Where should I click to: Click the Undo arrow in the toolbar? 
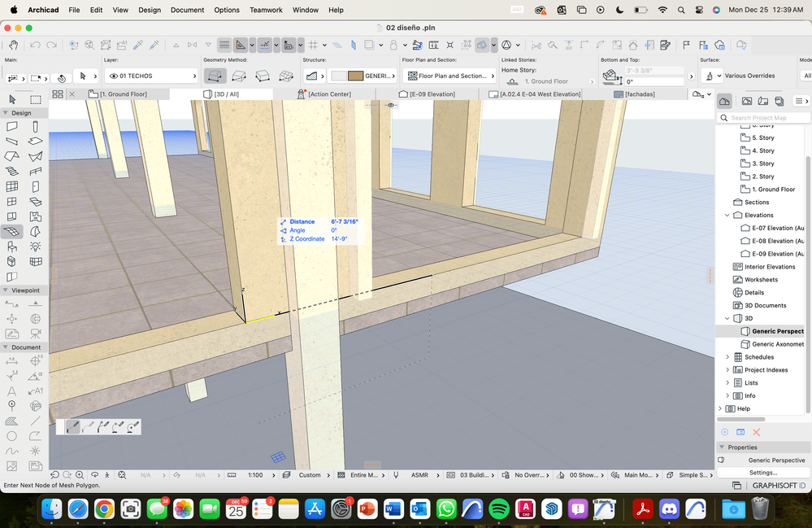pos(36,45)
